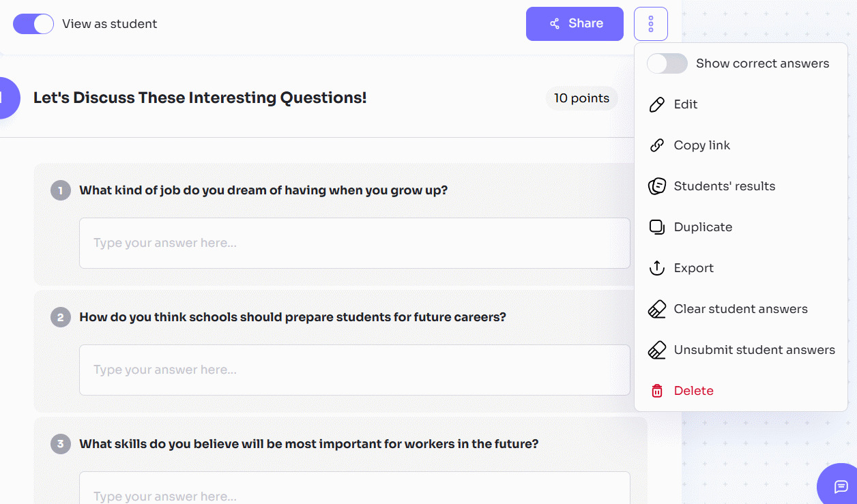
Task: Focus the answer box under question 2
Action: [354, 370]
